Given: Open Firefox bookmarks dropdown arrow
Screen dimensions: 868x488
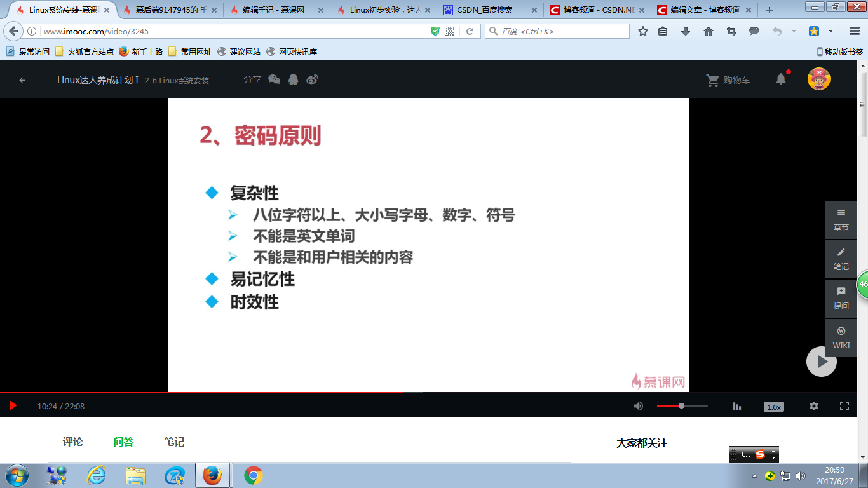Looking at the screenshot, I should pyautogui.click(x=830, y=30).
